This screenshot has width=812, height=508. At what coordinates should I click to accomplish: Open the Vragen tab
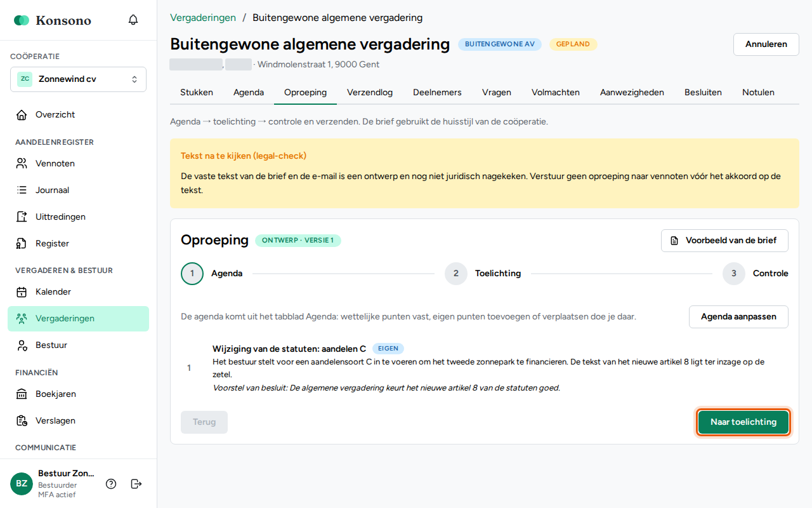coord(497,93)
